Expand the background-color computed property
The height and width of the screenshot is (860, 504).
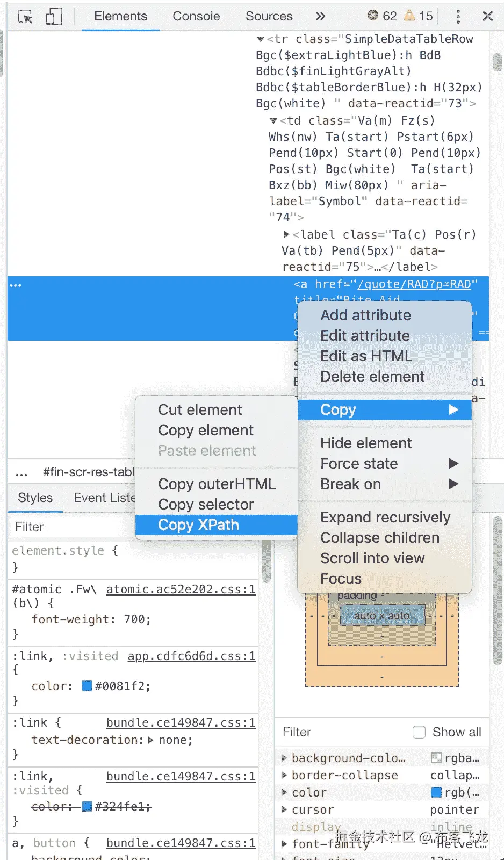pos(284,758)
